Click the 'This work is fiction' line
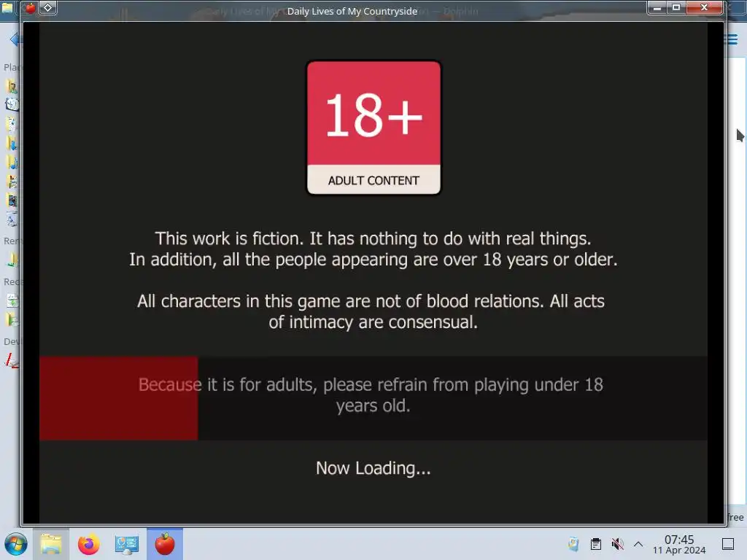The height and width of the screenshot is (560, 747). (x=373, y=238)
